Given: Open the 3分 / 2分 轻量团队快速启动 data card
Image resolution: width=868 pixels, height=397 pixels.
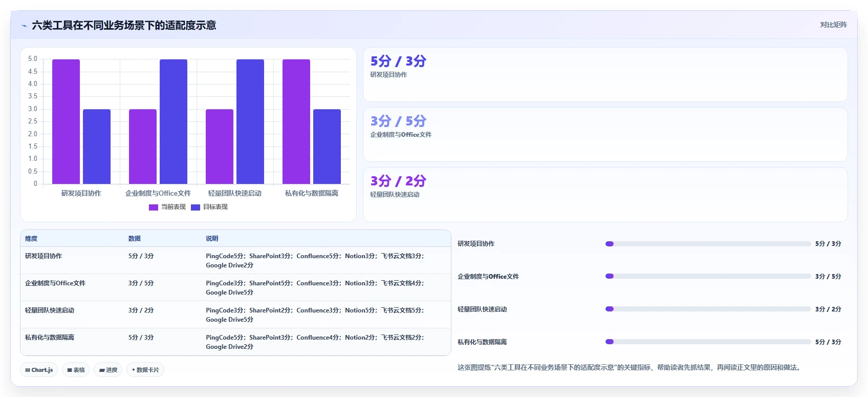Looking at the screenshot, I should (605, 195).
